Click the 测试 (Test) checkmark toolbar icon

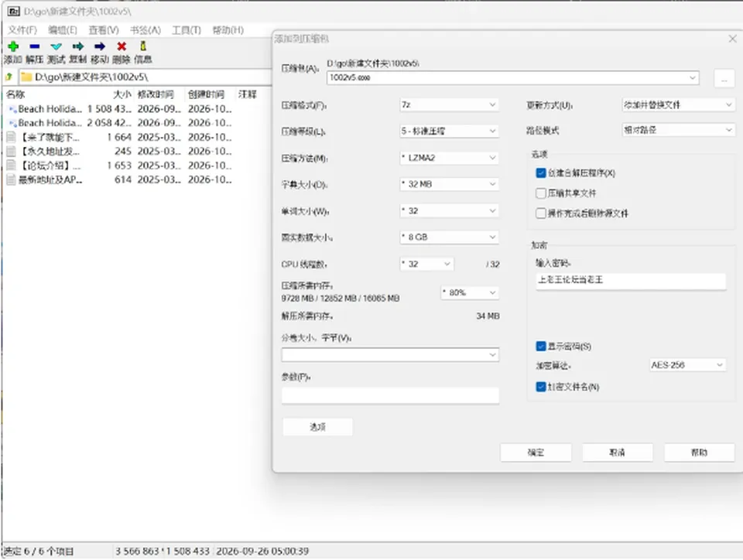point(56,46)
